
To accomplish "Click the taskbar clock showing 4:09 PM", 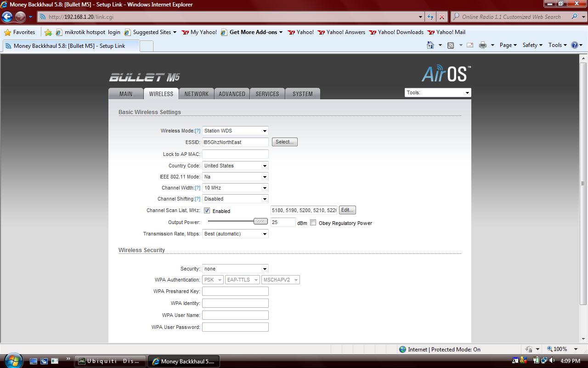I will click(570, 361).
